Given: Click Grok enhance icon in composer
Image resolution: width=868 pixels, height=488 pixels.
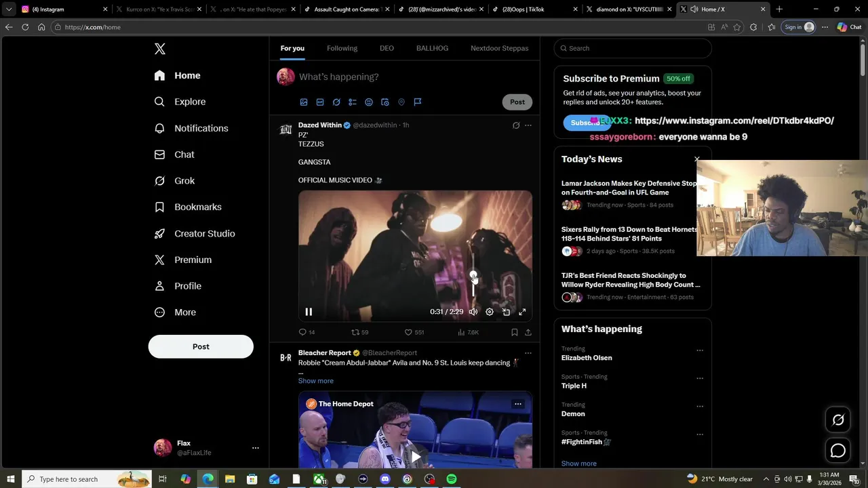Looking at the screenshot, I should point(336,102).
